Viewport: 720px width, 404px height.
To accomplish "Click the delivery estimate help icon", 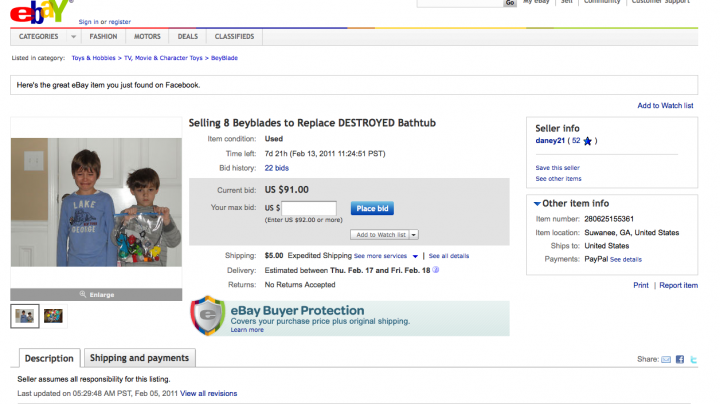I will point(436,270).
